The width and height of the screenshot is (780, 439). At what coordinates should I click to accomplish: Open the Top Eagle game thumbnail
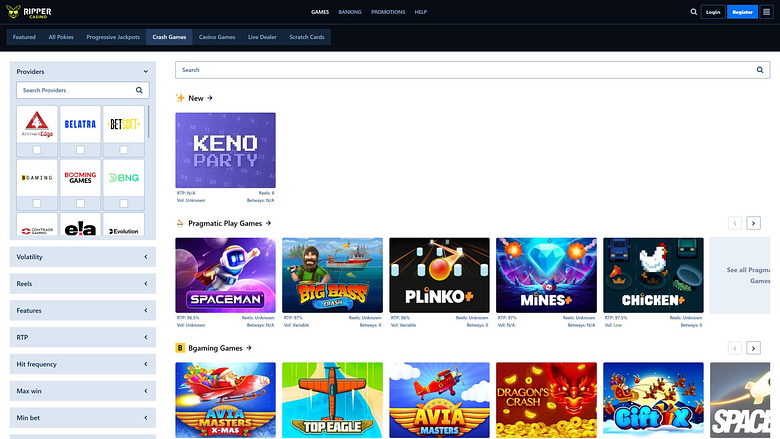(332, 400)
